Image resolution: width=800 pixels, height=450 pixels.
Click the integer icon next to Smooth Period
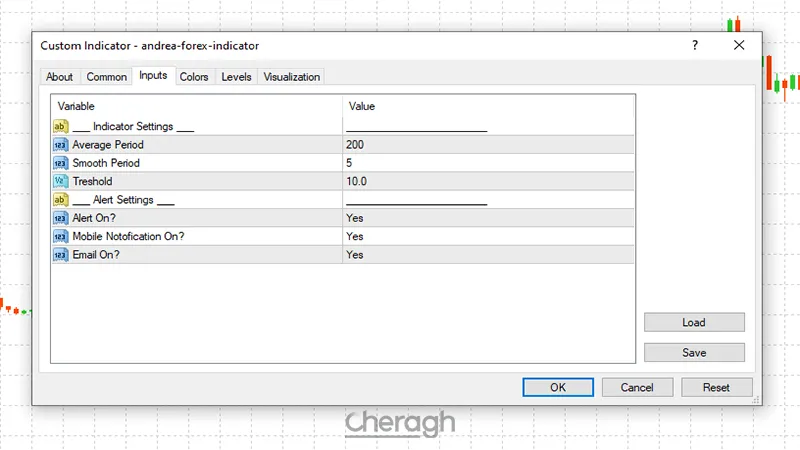(60, 163)
